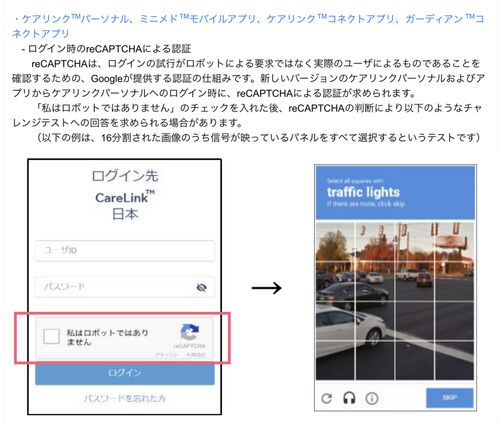Image resolution: width=500 pixels, height=423 pixels.
Task: Click the SKIP button in captcha
Action: pyautogui.click(x=449, y=398)
